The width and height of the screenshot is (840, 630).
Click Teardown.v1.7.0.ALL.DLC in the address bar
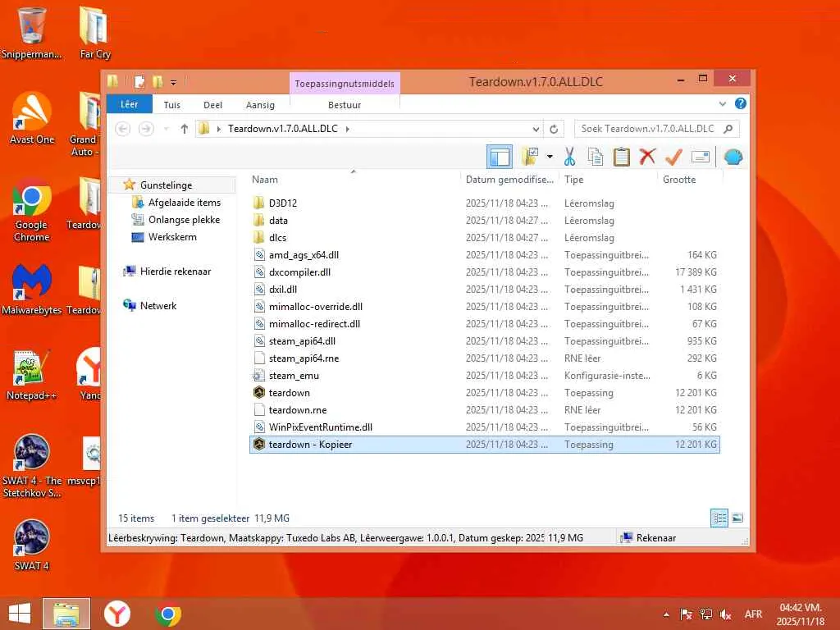coord(283,129)
